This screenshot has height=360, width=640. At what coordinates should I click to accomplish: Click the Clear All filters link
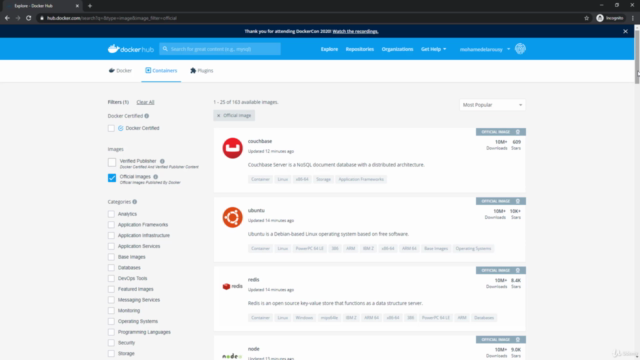(x=145, y=102)
